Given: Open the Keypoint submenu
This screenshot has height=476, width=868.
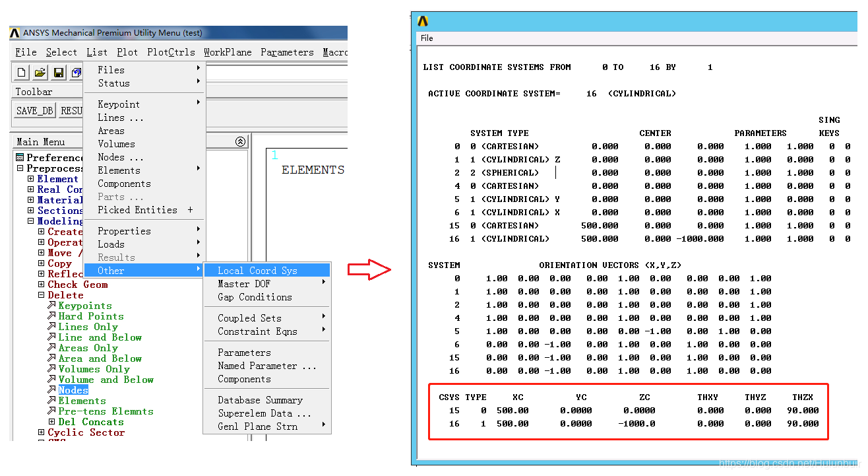Looking at the screenshot, I should 144,104.
